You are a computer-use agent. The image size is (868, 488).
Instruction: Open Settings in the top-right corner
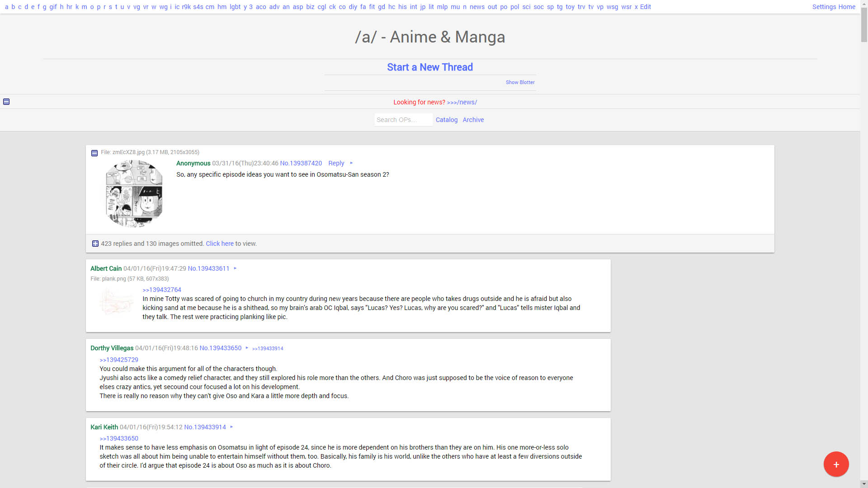point(823,7)
